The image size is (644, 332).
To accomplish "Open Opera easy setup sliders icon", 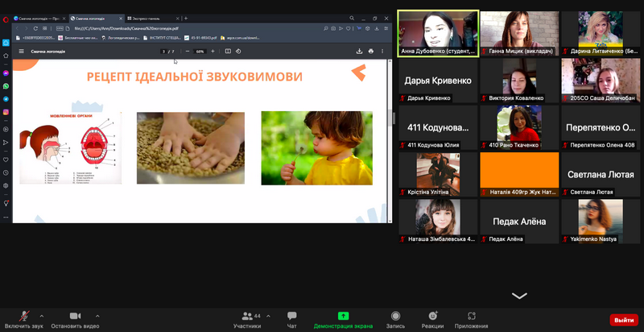I will coord(386,28).
